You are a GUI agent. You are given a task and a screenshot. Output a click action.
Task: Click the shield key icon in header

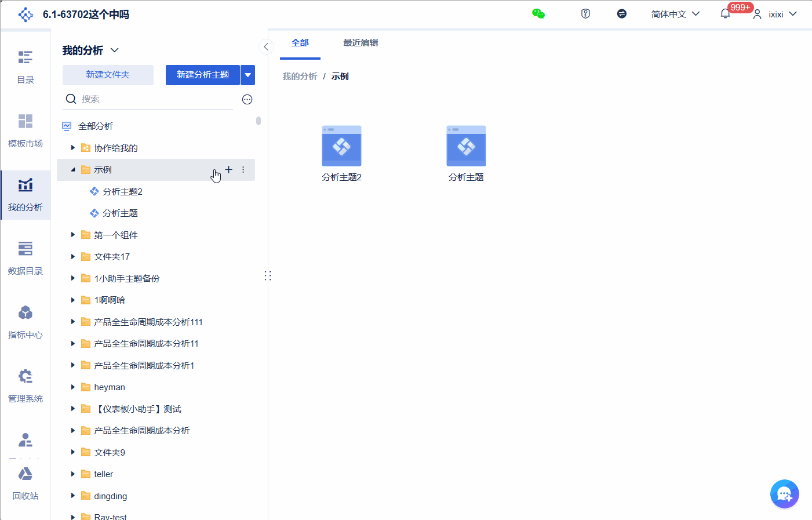point(585,14)
